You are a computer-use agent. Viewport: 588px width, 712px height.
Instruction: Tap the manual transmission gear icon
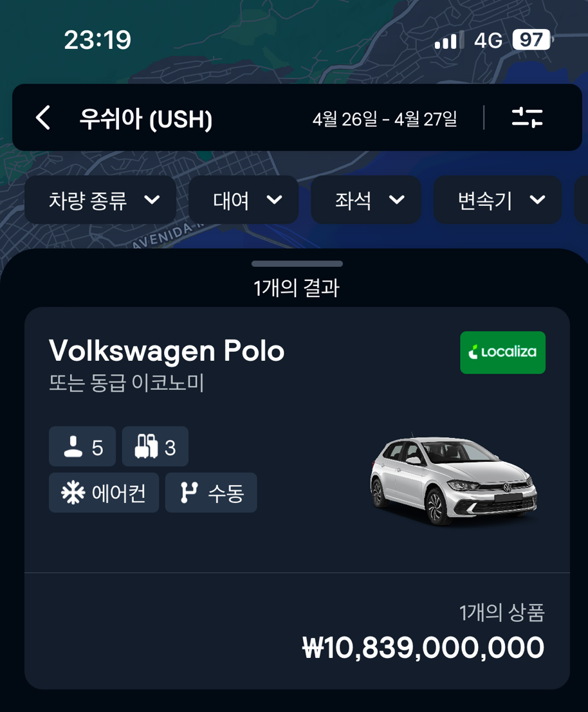[x=189, y=493]
